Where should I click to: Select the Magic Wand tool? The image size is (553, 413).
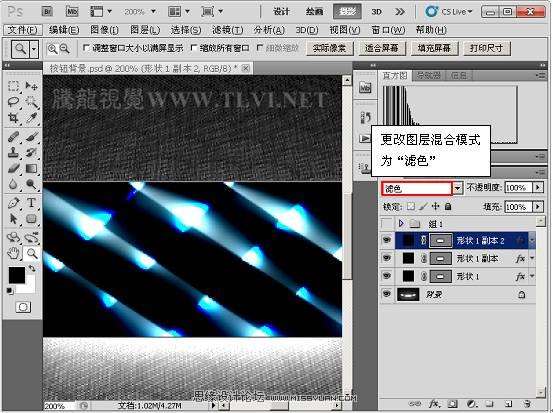pyautogui.click(x=31, y=102)
